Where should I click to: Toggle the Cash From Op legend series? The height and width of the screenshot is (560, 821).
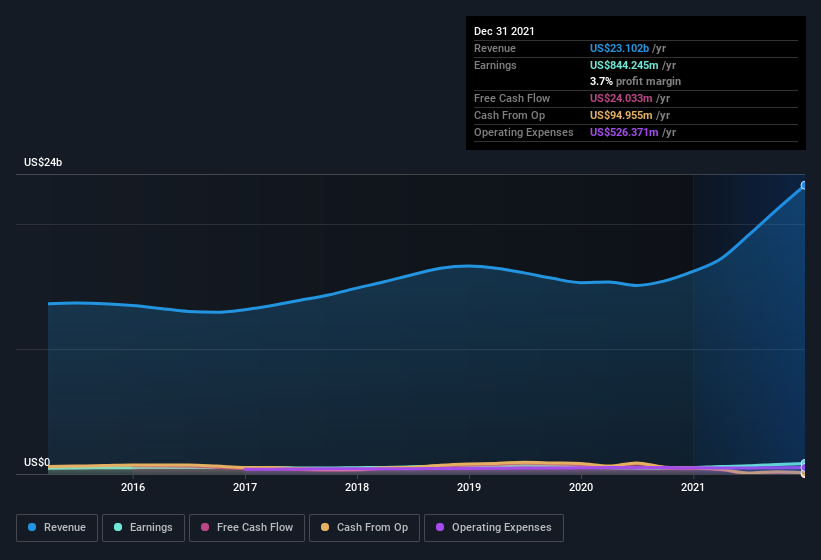pyautogui.click(x=364, y=528)
